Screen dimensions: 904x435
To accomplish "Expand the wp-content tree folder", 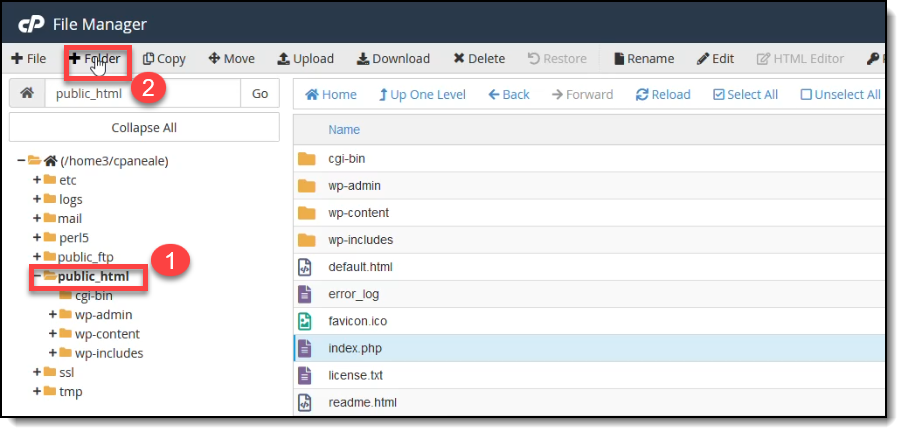I will point(53,334).
